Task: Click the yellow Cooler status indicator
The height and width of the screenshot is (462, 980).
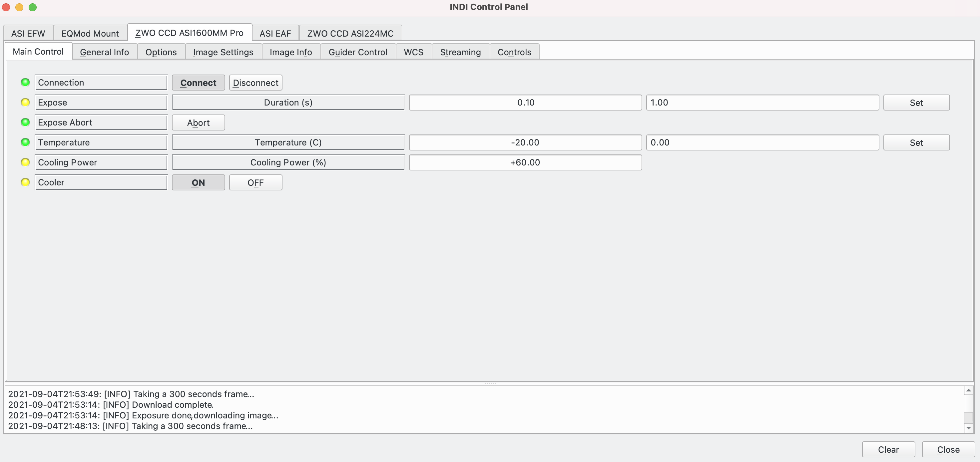Action: click(x=25, y=182)
